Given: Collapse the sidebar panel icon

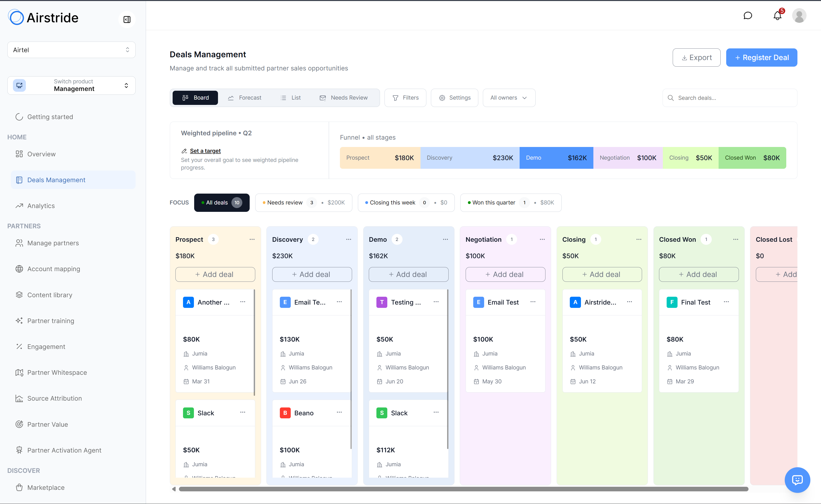Looking at the screenshot, I should pyautogui.click(x=127, y=19).
